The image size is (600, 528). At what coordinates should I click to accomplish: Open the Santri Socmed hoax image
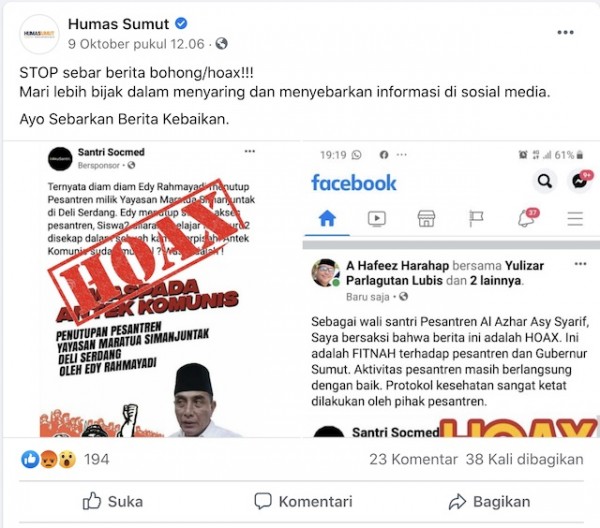[152, 289]
